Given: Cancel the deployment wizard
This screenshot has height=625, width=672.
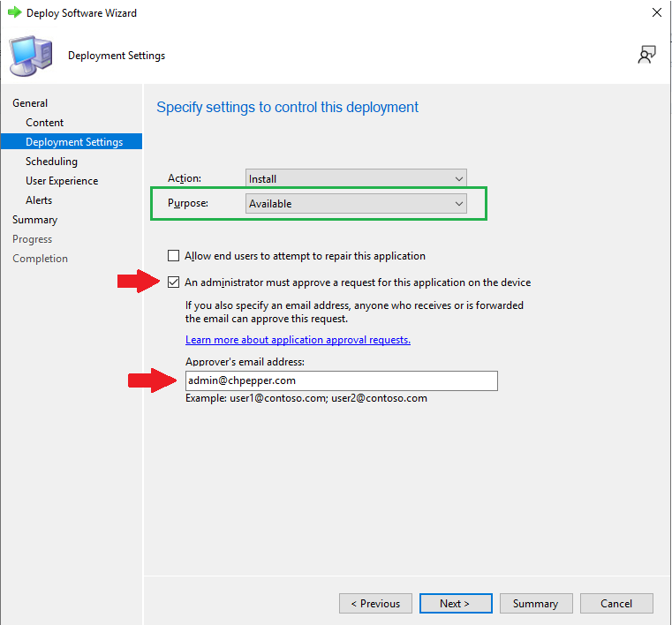Looking at the screenshot, I should (x=616, y=603).
